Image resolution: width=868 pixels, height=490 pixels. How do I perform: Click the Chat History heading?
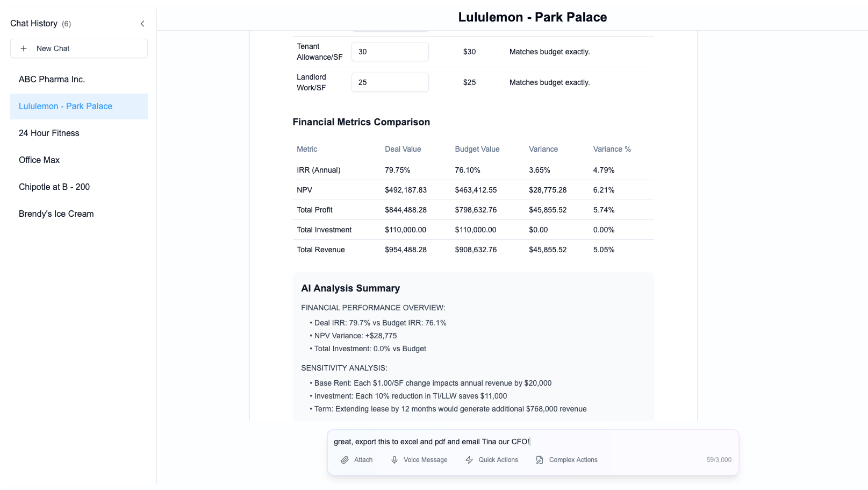pos(34,24)
